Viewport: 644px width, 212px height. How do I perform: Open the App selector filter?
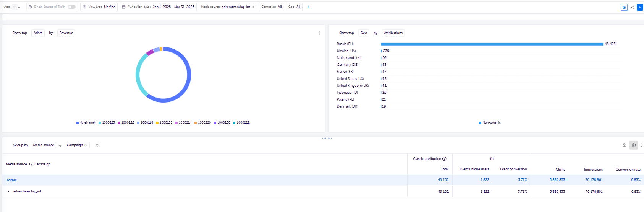[13, 7]
